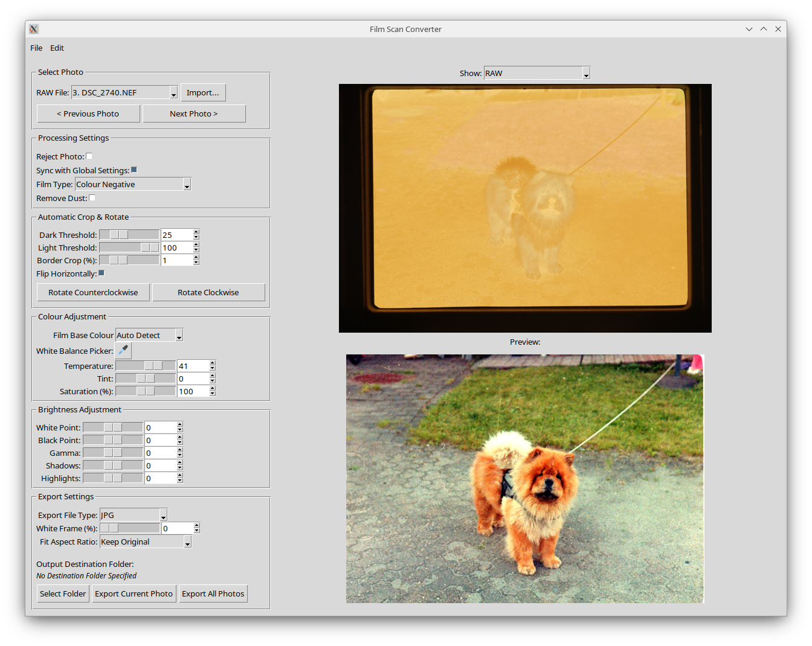Increase the Saturation value with up arrow
Image resolution: width=812 pixels, height=646 pixels.
(x=213, y=389)
